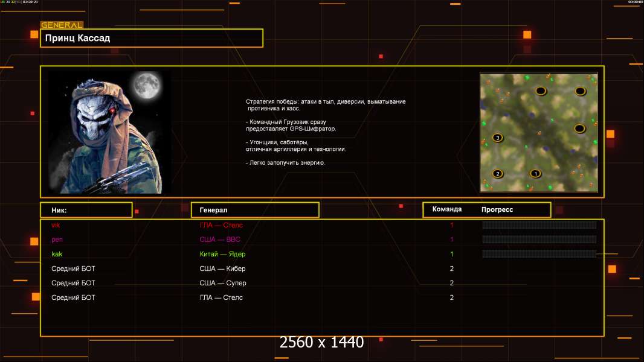Click 'США — Супер' general entry
The height and width of the screenshot is (362, 644).
tap(222, 283)
